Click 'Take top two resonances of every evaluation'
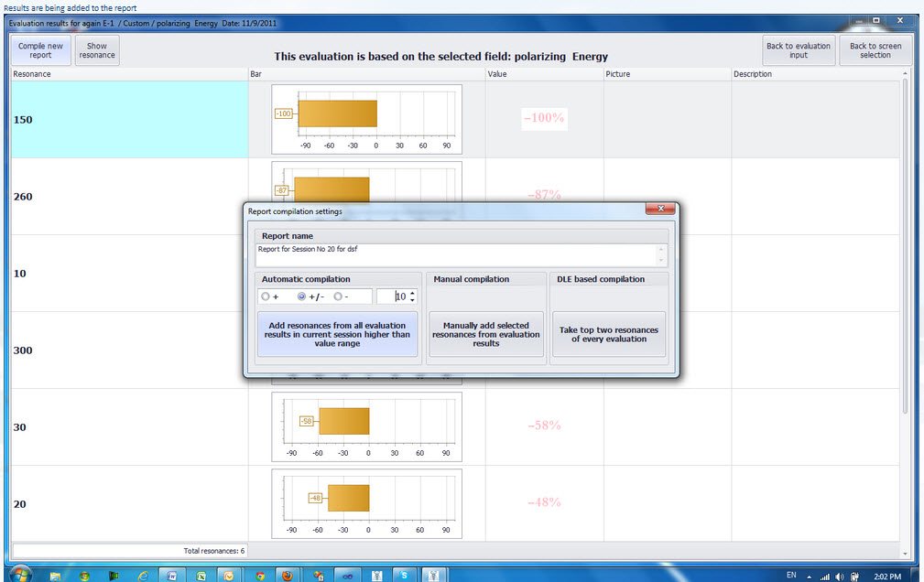 tap(609, 335)
